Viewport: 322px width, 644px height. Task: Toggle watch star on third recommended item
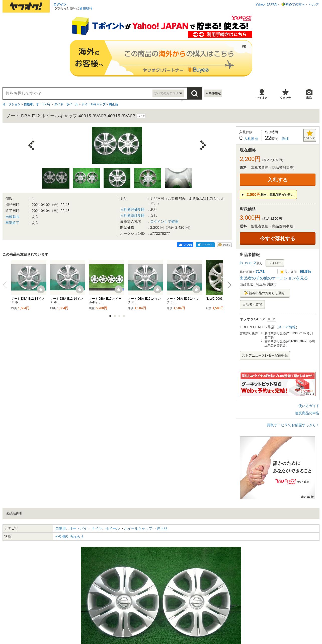click(x=119, y=289)
